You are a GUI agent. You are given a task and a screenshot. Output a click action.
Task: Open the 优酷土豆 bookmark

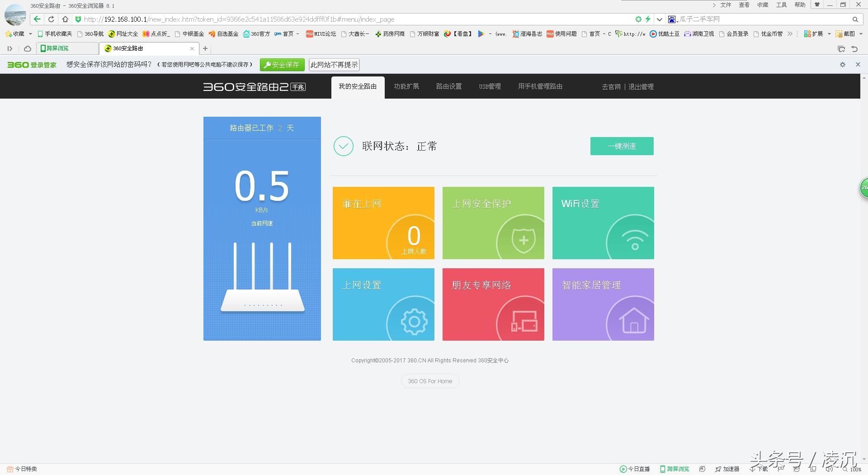click(665, 33)
